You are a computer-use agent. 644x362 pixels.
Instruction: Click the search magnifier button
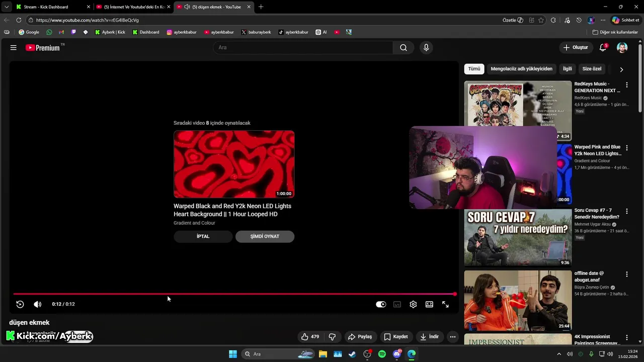pyautogui.click(x=404, y=48)
